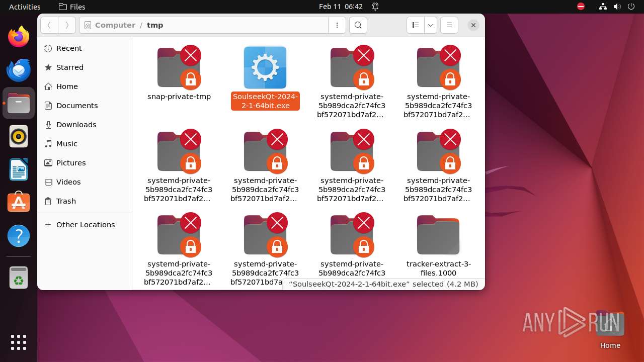Open Trash in the sidebar
Viewport: 644px width, 362px height.
85,201
